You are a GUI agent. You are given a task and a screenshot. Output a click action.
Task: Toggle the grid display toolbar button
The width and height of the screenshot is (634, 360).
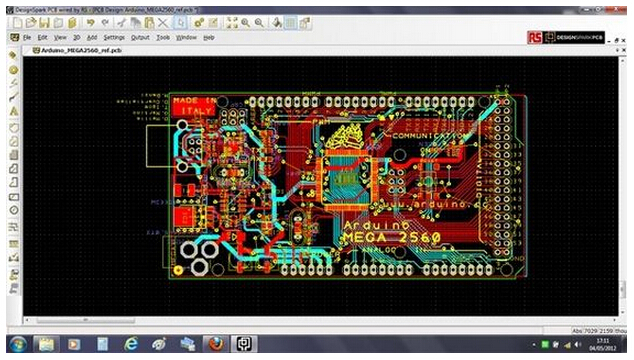point(290,23)
